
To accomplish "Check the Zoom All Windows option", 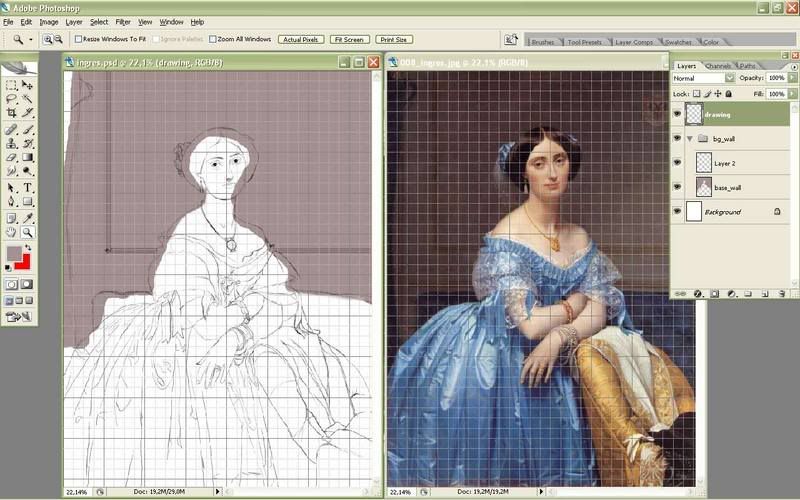I will pos(213,39).
